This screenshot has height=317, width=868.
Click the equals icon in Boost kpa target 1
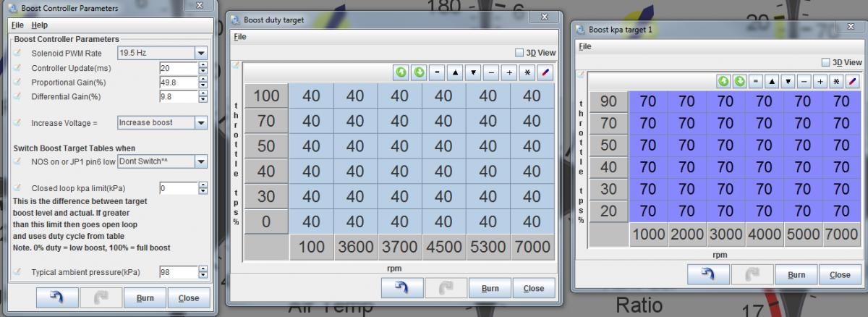click(x=756, y=81)
